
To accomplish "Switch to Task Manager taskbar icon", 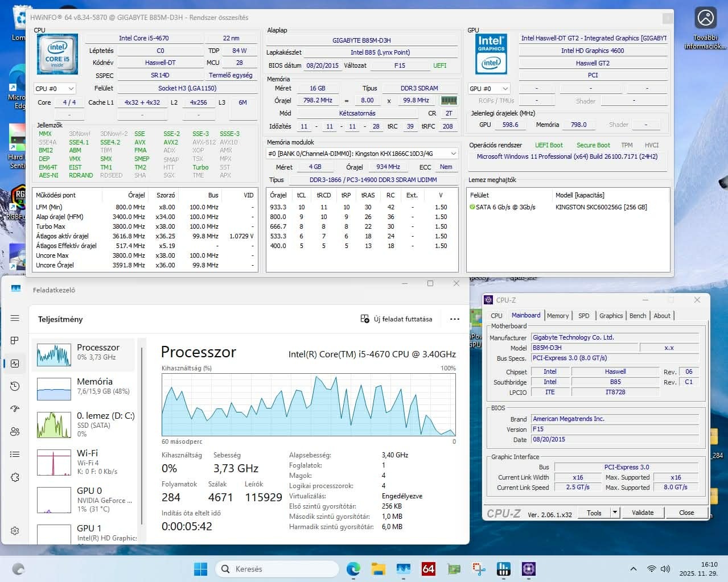I will click(x=404, y=568).
